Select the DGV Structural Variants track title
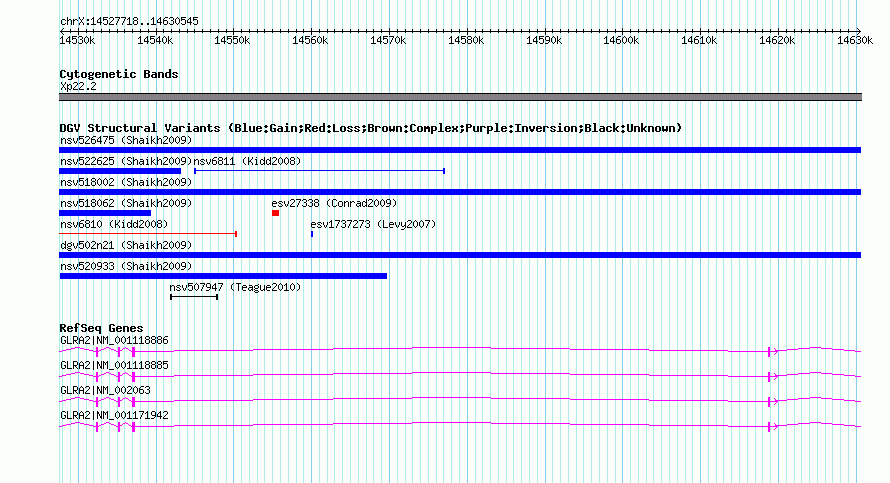Image resolution: width=890 pixels, height=483 pixels. click(371, 128)
